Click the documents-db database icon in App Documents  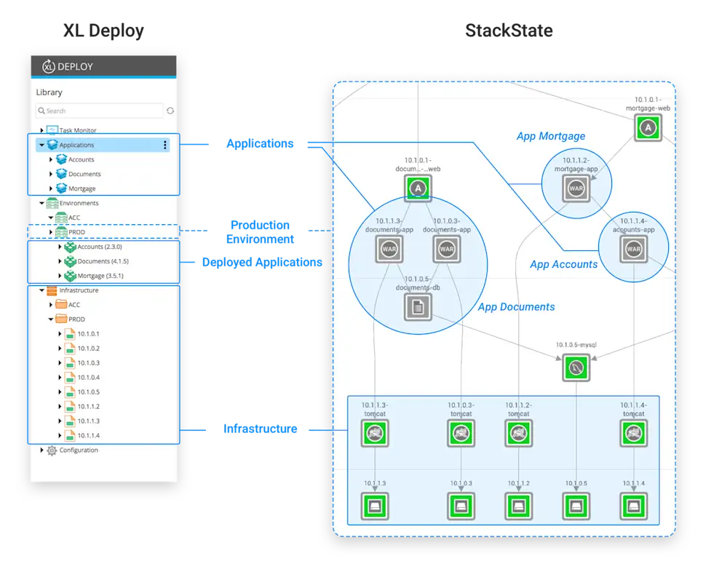click(x=417, y=307)
